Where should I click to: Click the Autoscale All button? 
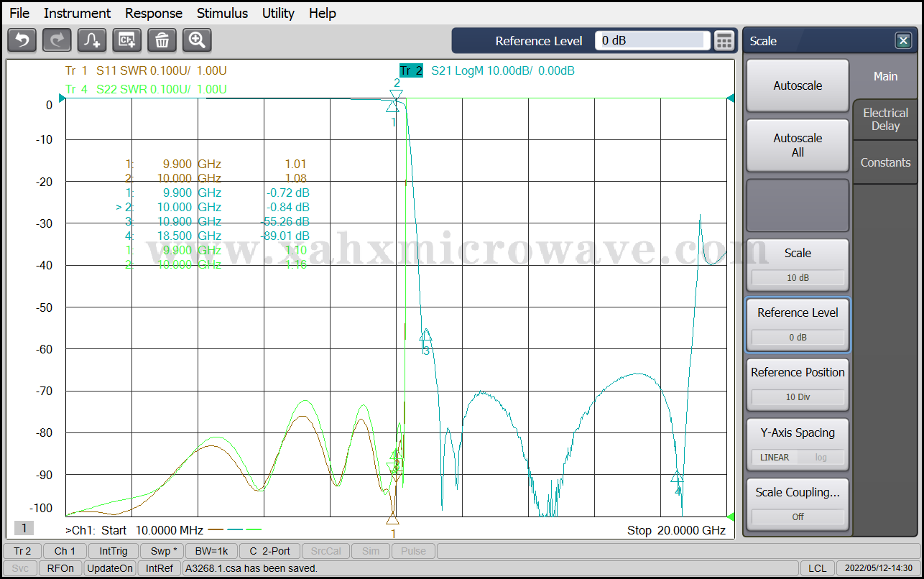click(798, 145)
